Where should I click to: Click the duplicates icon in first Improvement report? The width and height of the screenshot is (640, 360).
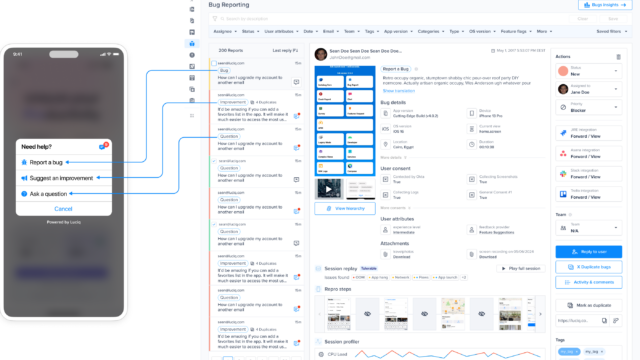pos(252,102)
